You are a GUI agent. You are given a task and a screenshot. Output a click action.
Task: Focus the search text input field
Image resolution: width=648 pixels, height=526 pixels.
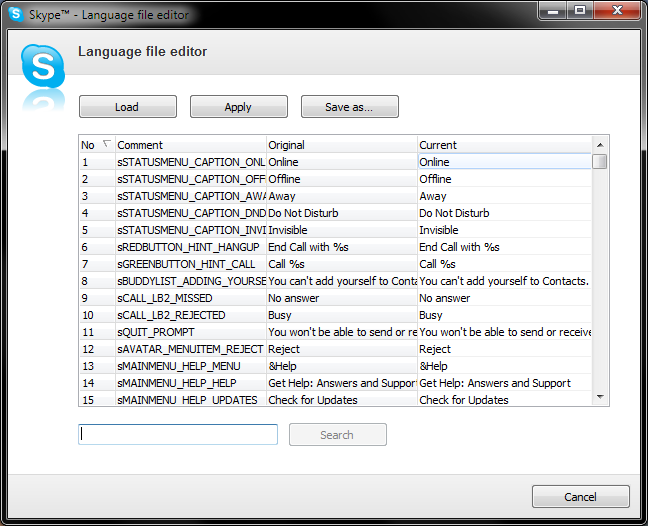tap(178, 434)
